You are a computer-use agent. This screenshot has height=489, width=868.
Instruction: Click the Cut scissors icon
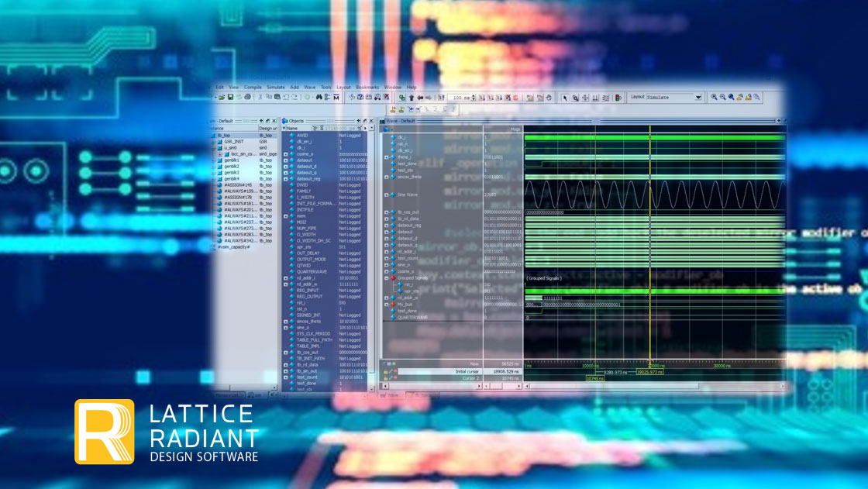tap(260, 98)
